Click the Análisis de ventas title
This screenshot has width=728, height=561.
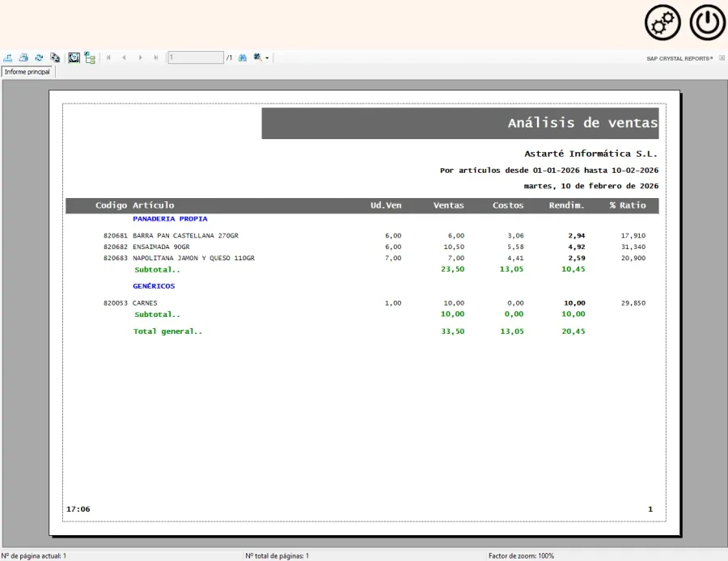click(x=582, y=123)
